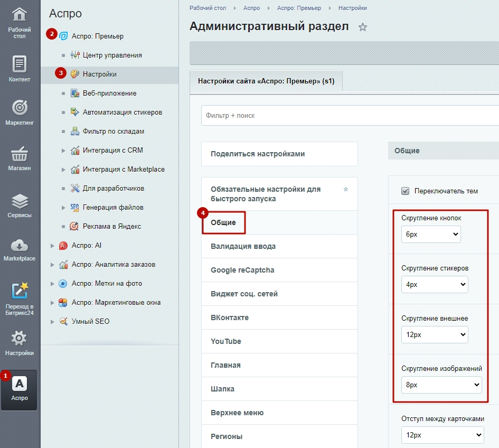Click the Фильтр по складам icon
Screen dimensions: 499x448
pyautogui.click(x=75, y=131)
